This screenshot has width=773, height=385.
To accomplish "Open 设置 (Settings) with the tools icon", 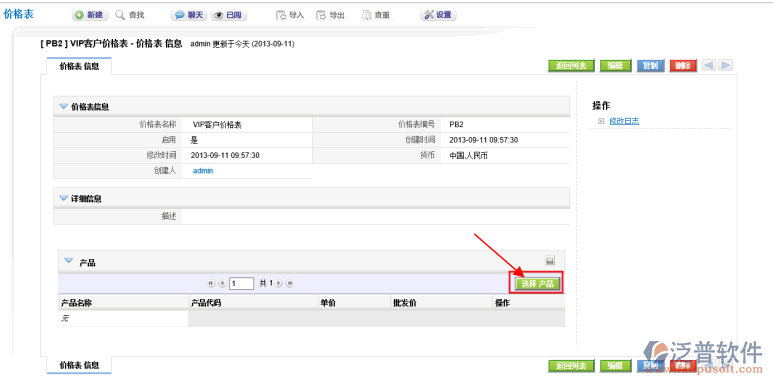I will coord(438,15).
